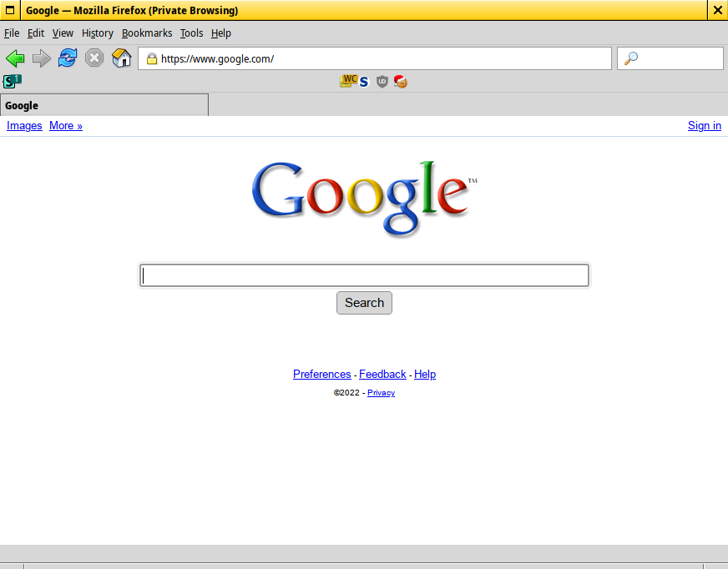This screenshot has height=569, width=728.
Task: Click the grey forward arrow button
Action: coord(41,58)
